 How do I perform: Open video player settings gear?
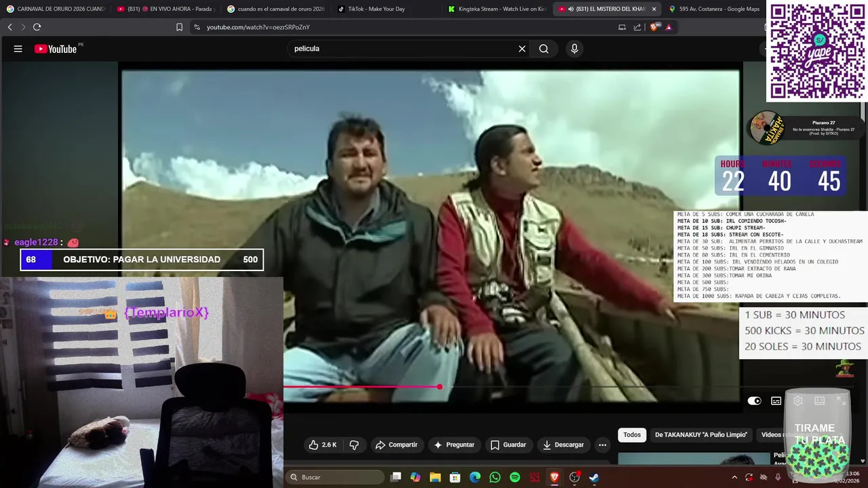point(797,401)
